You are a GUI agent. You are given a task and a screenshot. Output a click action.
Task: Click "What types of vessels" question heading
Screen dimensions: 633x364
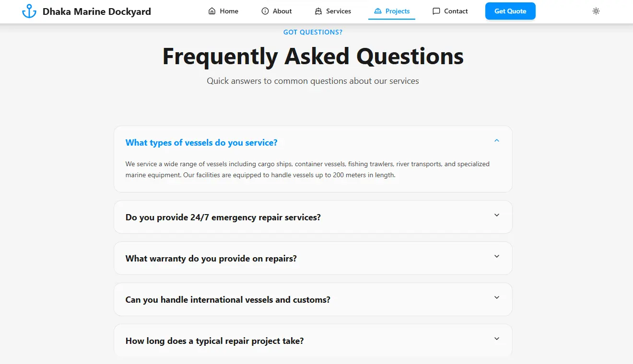(x=201, y=143)
